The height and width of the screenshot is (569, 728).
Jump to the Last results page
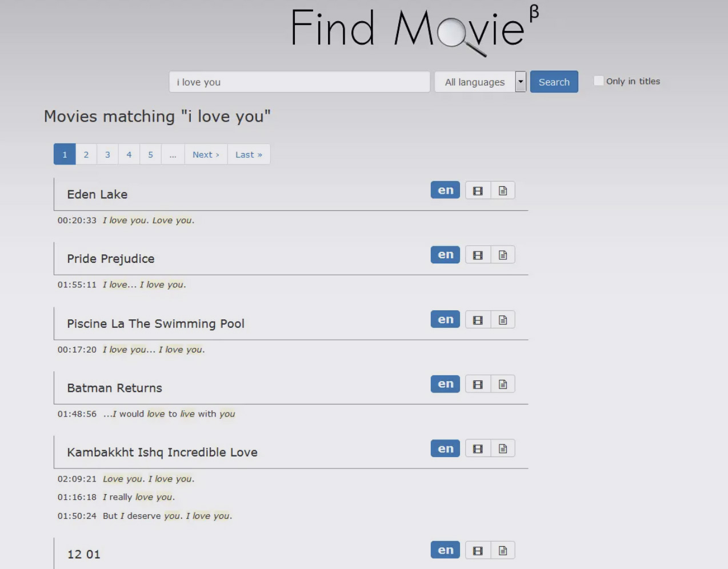249,155
